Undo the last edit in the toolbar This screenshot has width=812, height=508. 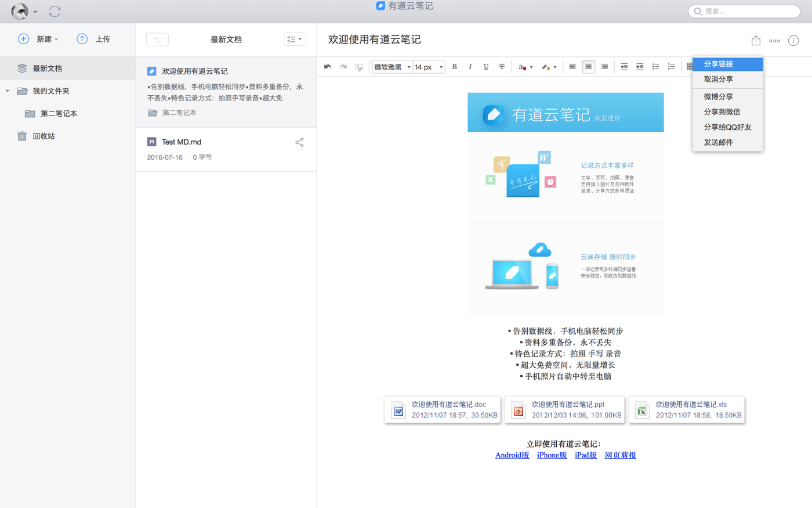coord(328,67)
